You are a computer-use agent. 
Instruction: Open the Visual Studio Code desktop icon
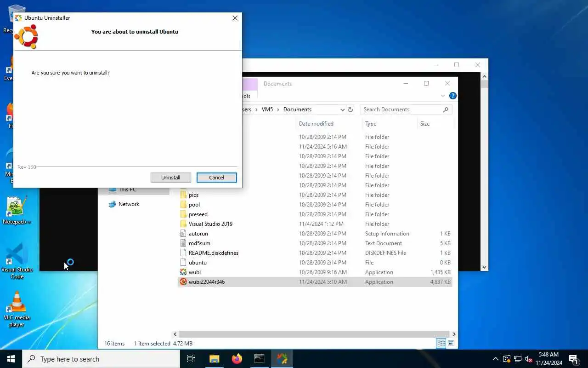click(17, 261)
